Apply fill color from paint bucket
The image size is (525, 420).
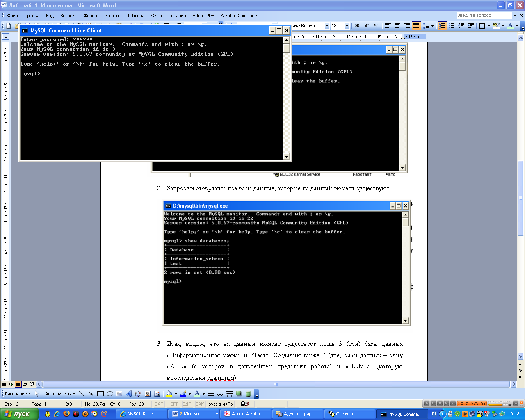click(169, 394)
